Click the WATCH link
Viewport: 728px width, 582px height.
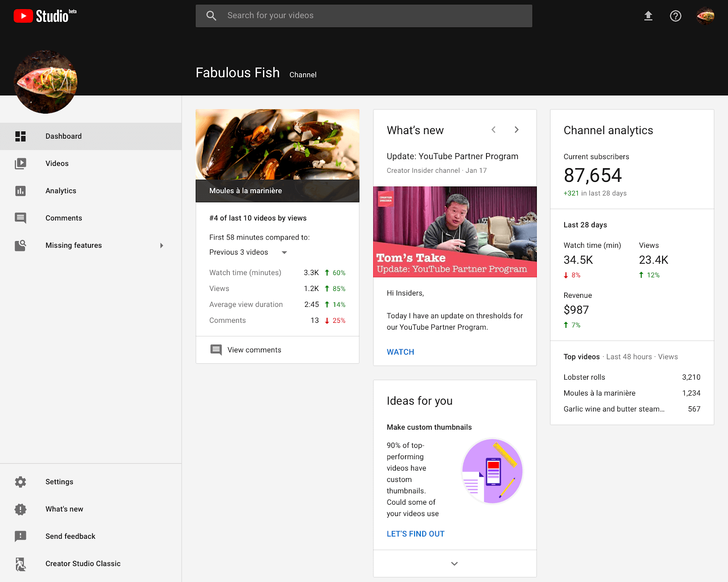[400, 351]
